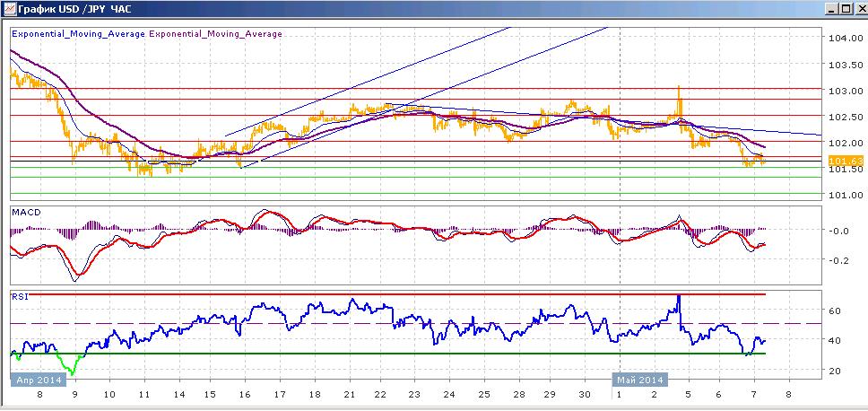Click the chart icon in the title bar
Screen dimensions: 868x411
click(x=8, y=8)
